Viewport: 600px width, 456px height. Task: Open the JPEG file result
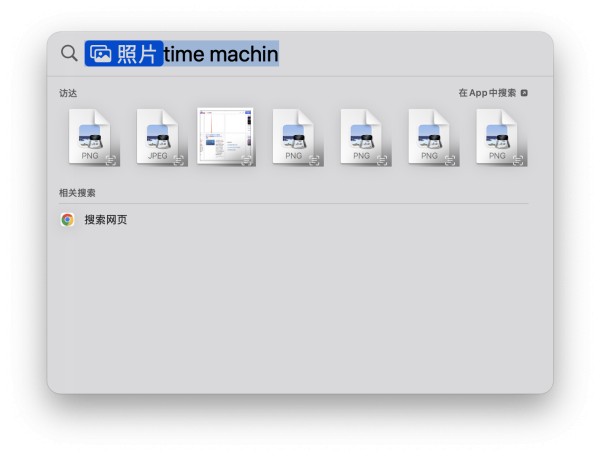pyautogui.click(x=162, y=137)
